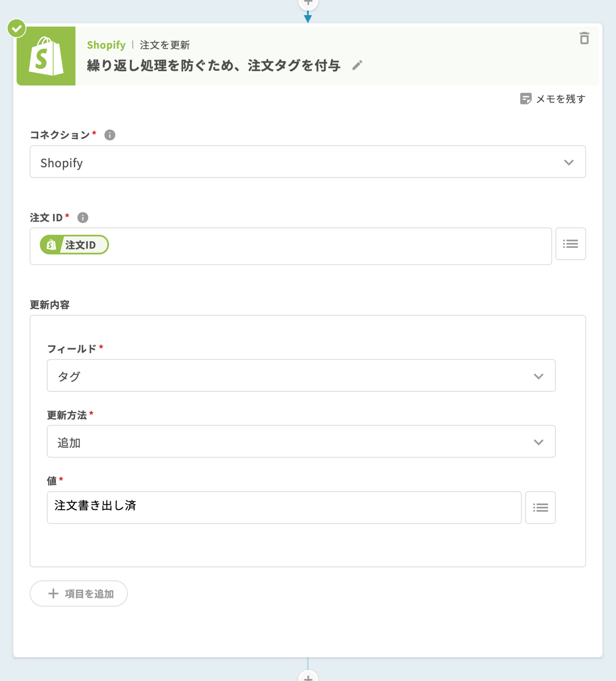Edit the step title with pencil icon
Viewport: 616px width, 681px height.
click(357, 65)
